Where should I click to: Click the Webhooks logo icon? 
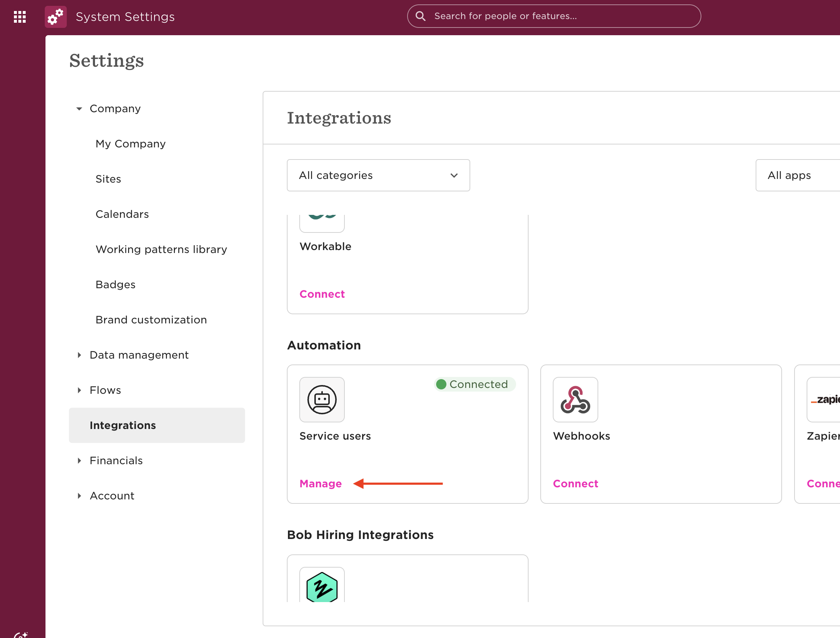coord(575,400)
